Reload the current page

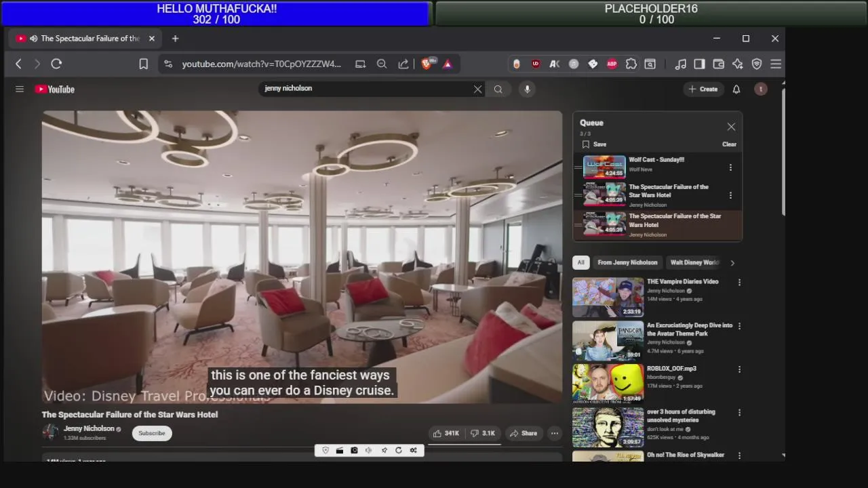[56, 64]
